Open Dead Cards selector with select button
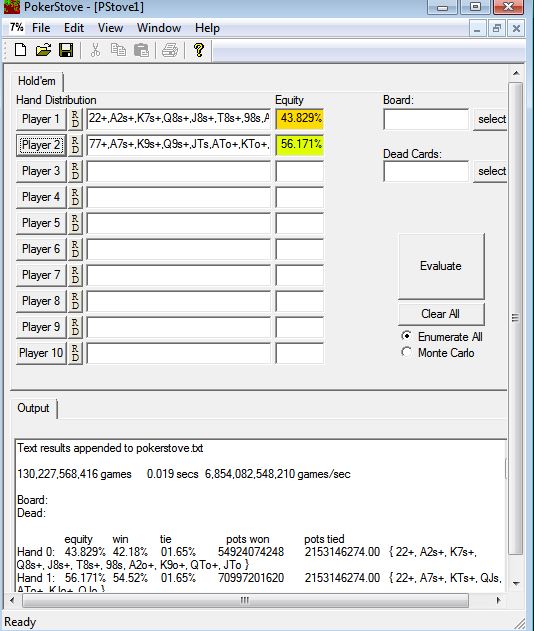Screen dimensions: 534x631 coord(490,171)
